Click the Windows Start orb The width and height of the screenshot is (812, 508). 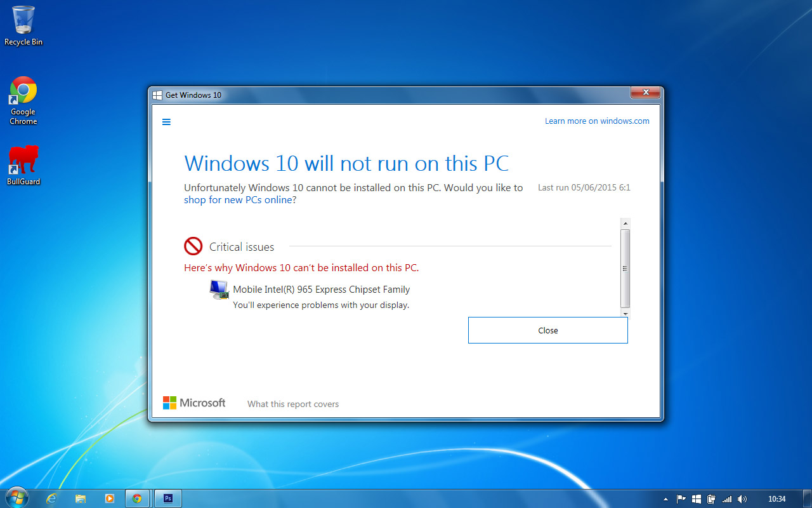(x=16, y=498)
